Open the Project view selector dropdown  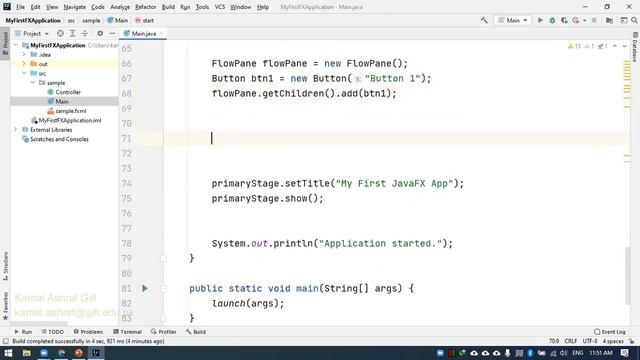click(32, 33)
